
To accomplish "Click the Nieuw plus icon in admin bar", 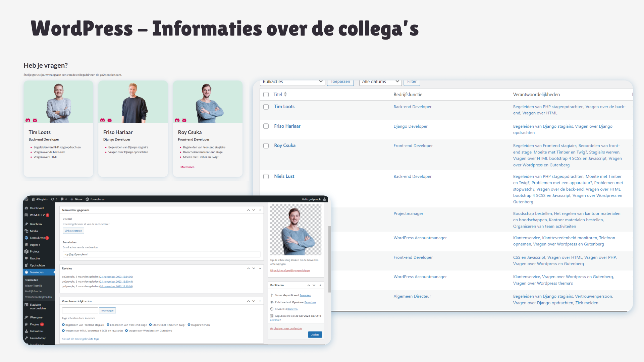I will click(x=72, y=199).
